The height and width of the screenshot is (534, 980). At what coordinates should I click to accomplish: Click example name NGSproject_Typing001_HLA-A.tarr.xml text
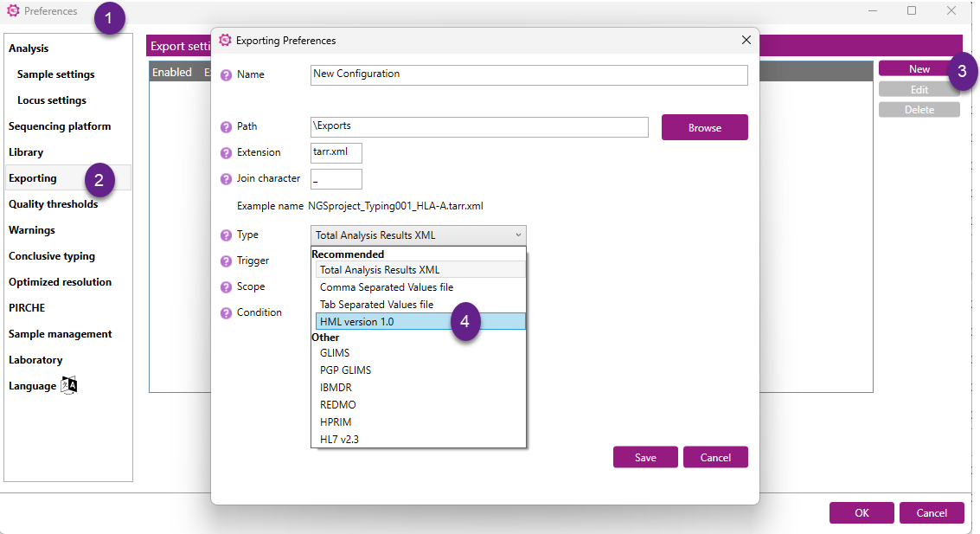pyautogui.click(x=395, y=206)
